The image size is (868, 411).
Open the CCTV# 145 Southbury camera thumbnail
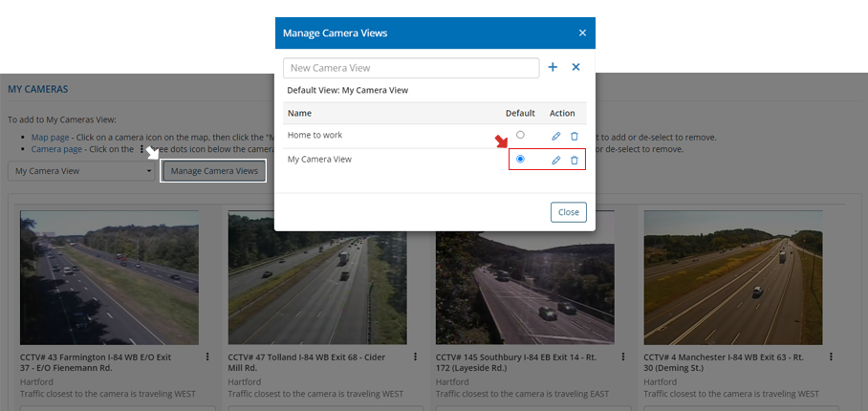(x=525, y=277)
